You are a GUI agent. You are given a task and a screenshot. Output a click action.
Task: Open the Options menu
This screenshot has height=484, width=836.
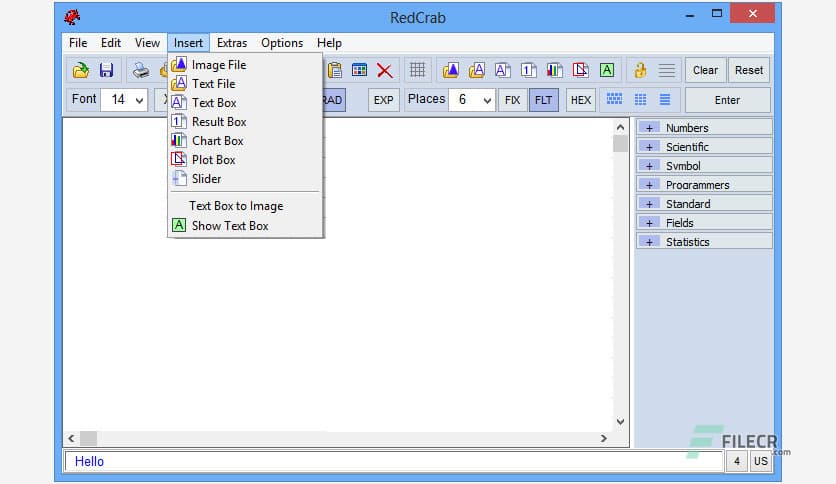(282, 43)
